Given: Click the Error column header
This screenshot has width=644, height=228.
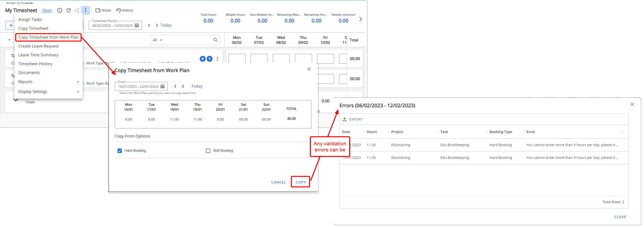Looking at the screenshot, I should click(x=530, y=132).
